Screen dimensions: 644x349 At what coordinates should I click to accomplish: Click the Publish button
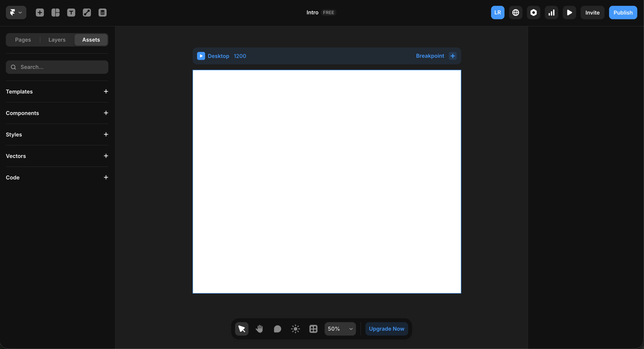click(x=623, y=12)
